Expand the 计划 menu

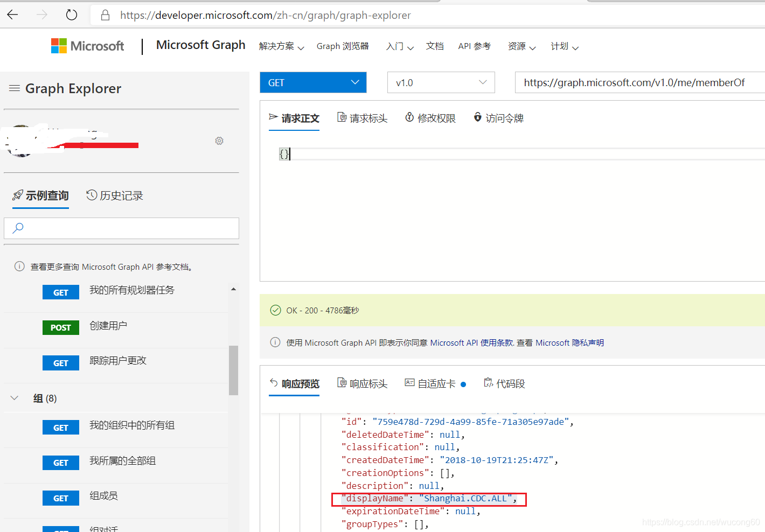pyautogui.click(x=565, y=46)
